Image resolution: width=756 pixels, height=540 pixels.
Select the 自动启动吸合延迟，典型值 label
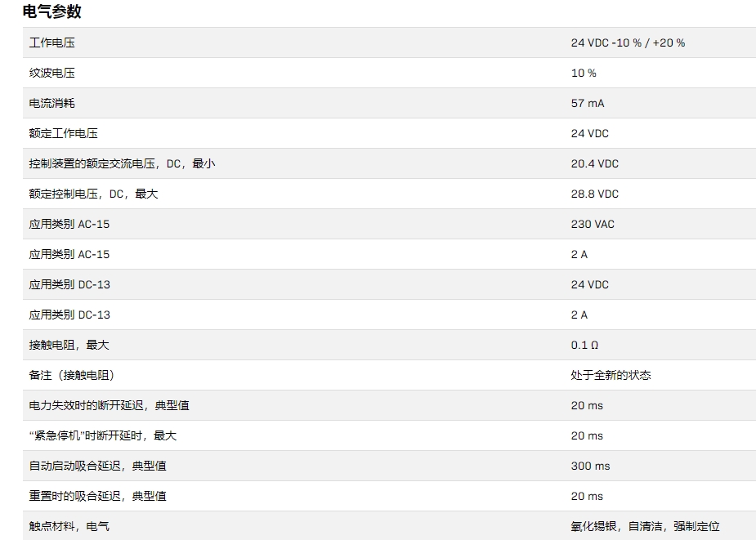pos(98,466)
